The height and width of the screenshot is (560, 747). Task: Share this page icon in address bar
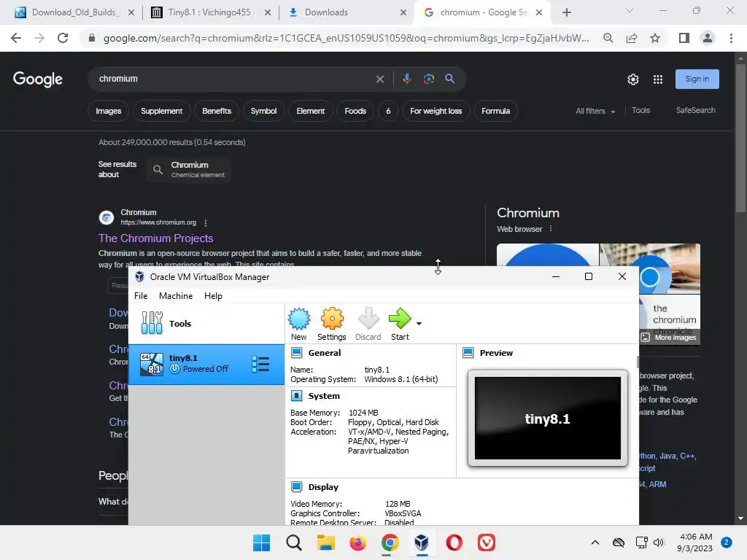click(632, 38)
